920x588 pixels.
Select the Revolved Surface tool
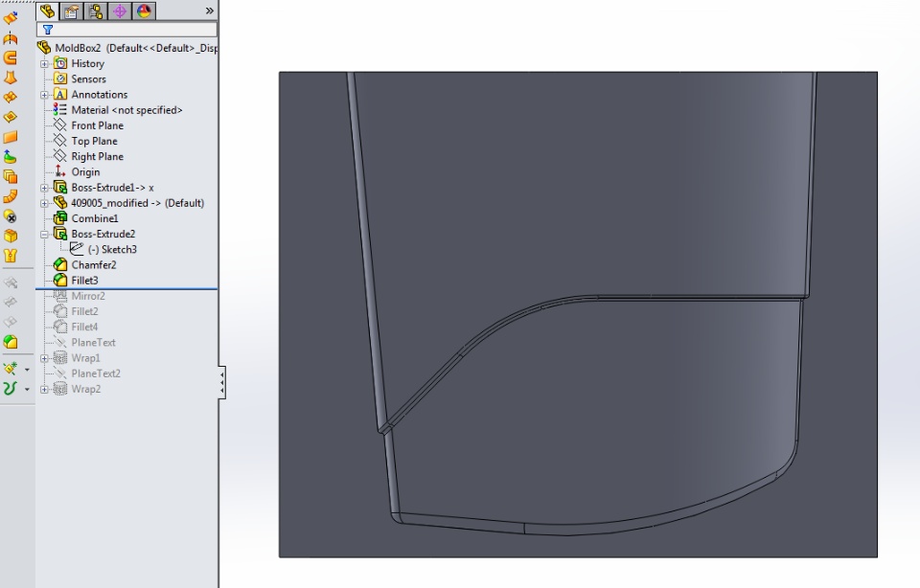(11, 38)
